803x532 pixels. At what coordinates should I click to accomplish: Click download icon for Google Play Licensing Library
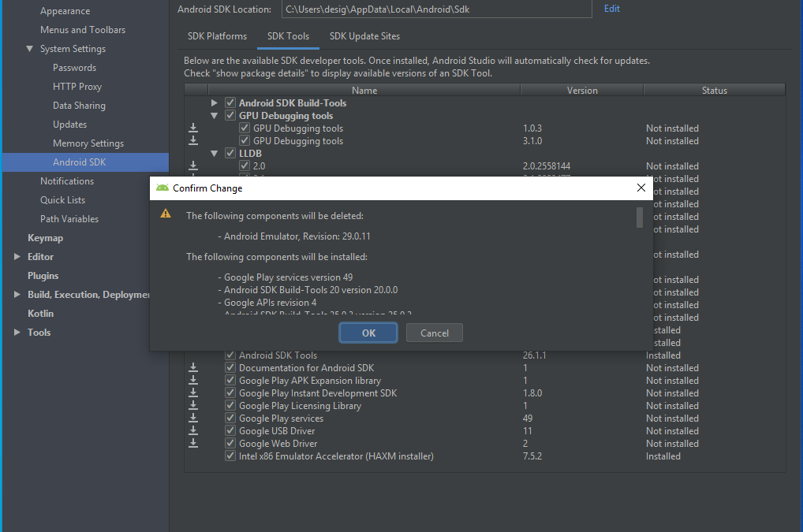193,405
